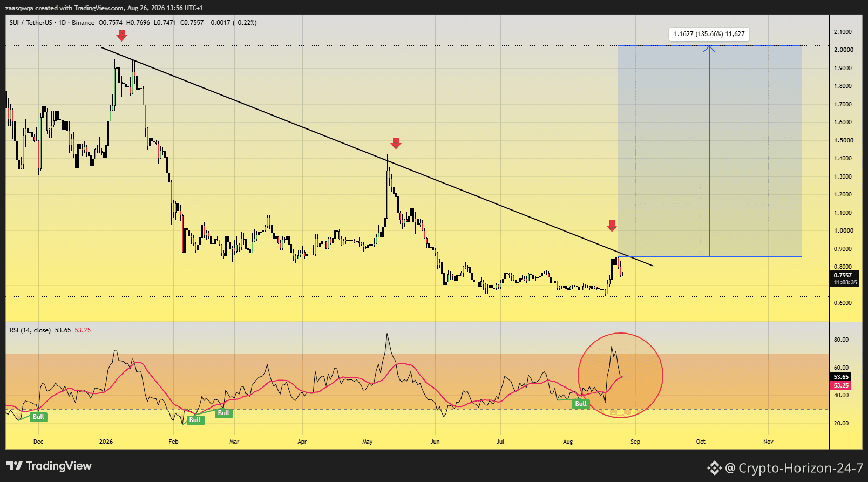Click the '1.0000' price scale label
The height and width of the screenshot is (482, 868).
click(844, 230)
